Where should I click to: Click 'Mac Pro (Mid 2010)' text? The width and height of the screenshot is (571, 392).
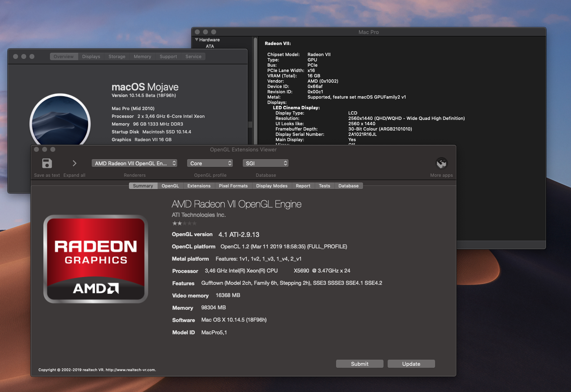(x=133, y=108)
